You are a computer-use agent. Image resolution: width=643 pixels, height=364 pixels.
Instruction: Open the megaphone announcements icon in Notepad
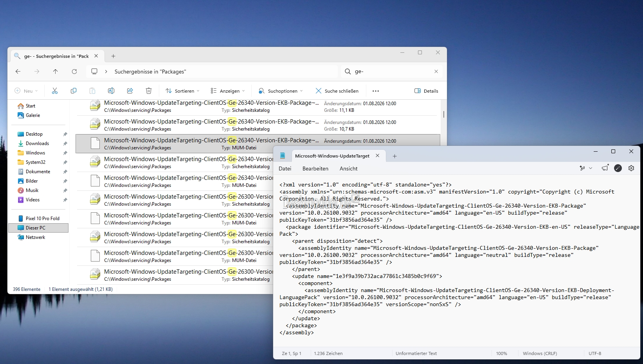point(605,168)
